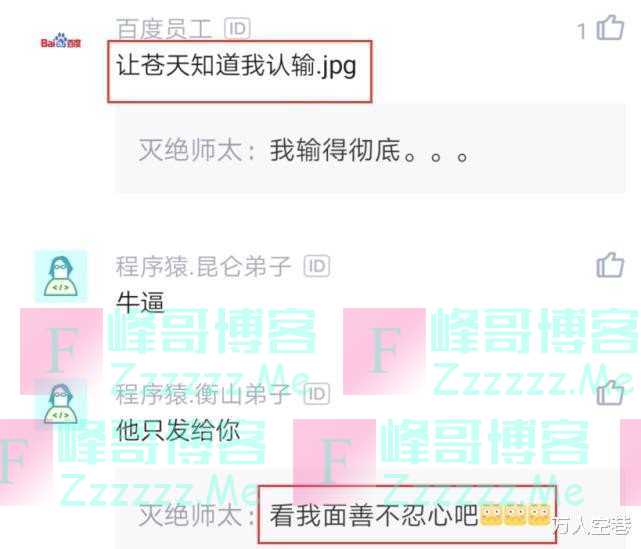Open 衡山弟子's programmer avatar

pyautogui.click(x=61, y=404)
